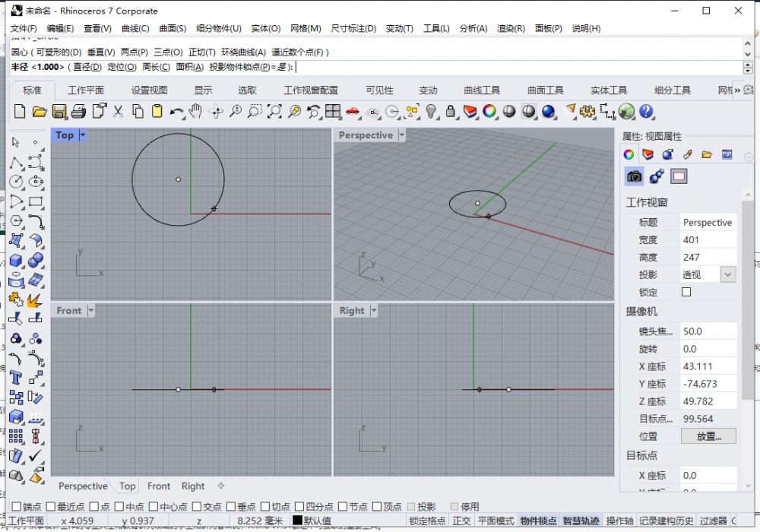Screen dimensions: 760x532
Task: Toggle 正交 ortho mode in status bar
Action: pos(461,521)
